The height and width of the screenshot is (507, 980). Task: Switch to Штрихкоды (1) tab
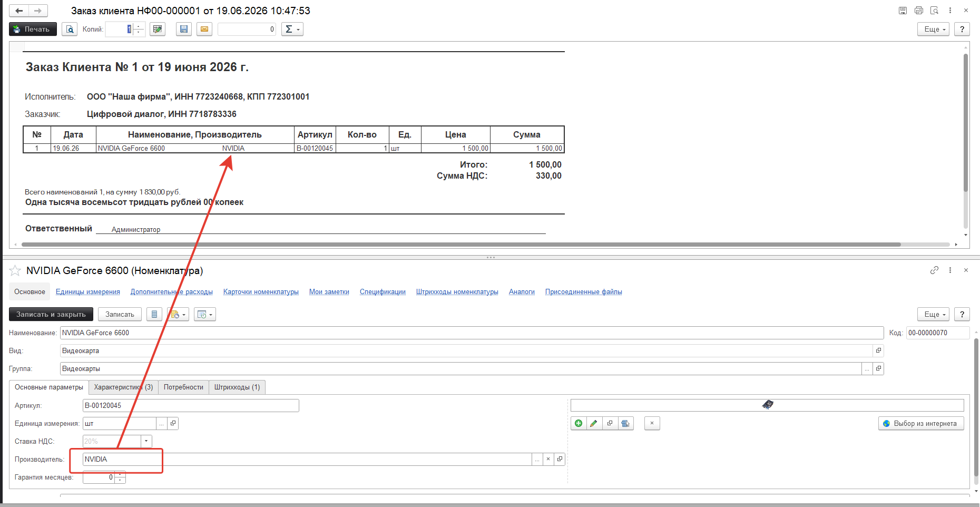click(237, 387)
